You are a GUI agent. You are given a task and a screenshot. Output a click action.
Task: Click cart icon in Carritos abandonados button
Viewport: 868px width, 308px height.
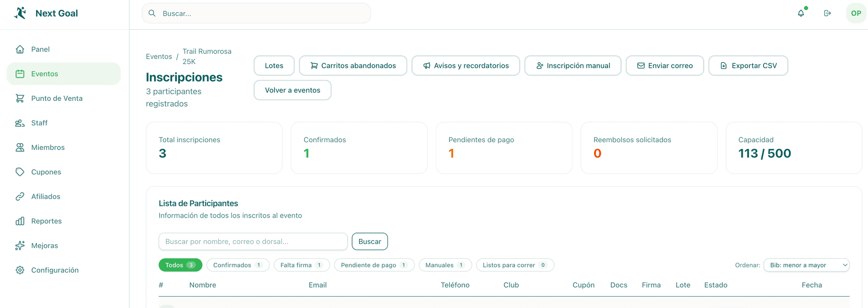coord(314,65)
